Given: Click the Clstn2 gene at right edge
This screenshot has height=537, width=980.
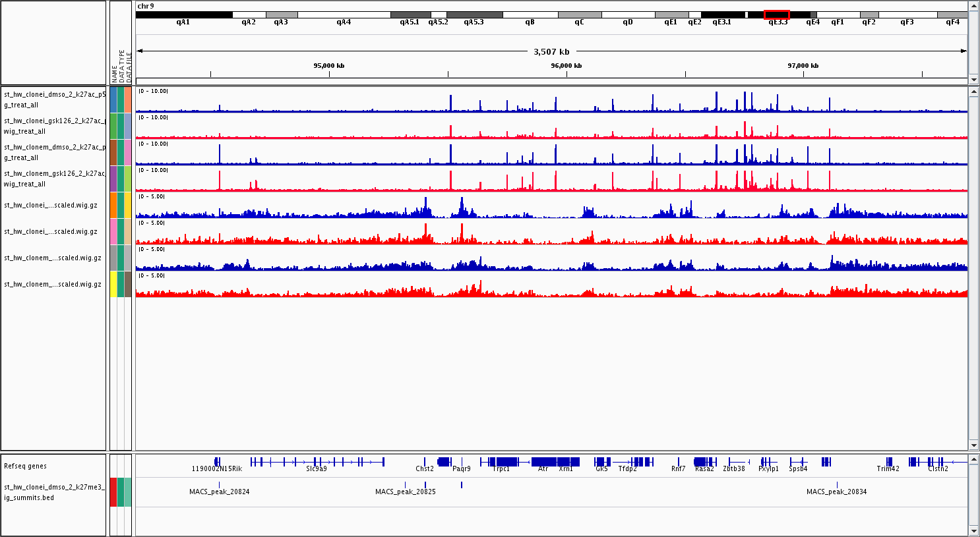Looking at the screenshot, I should coord(938,462).
